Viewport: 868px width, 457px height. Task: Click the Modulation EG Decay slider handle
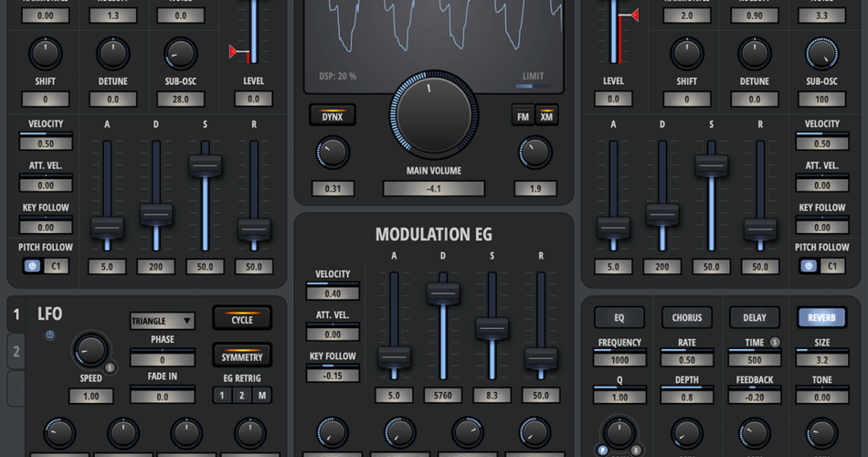pyautogui.click(x=443, y=293)
